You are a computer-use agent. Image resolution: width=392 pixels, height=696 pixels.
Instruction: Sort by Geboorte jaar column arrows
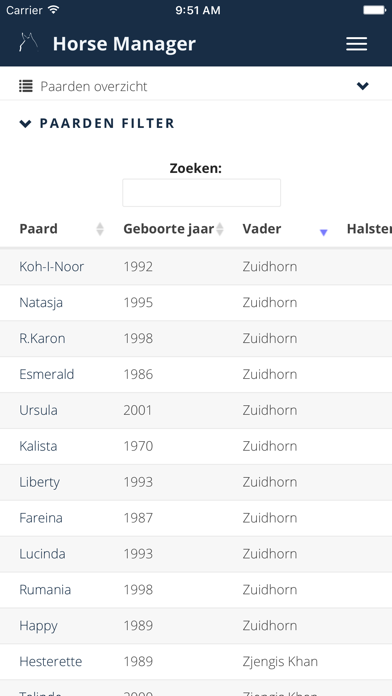(x=219, y=229)
